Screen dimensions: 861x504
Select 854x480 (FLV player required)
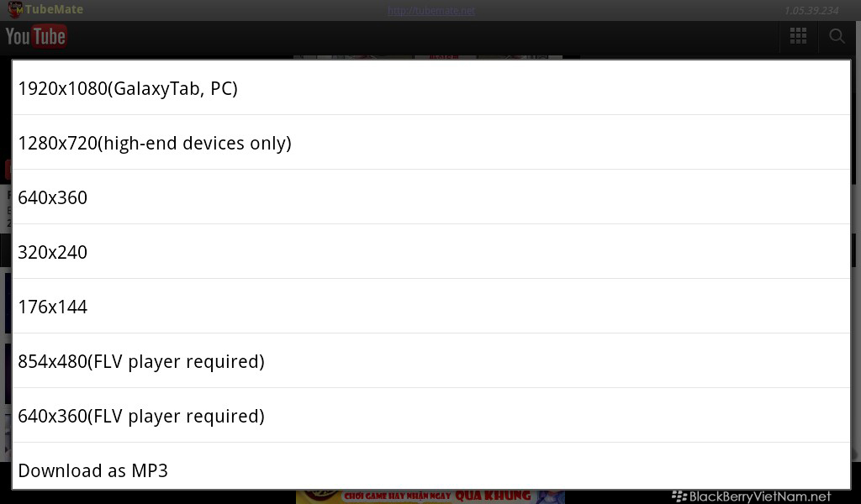click(431, 361)
